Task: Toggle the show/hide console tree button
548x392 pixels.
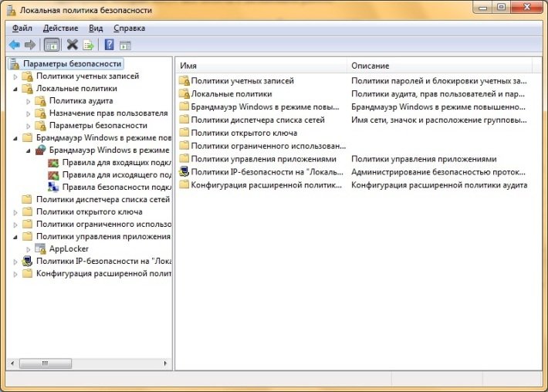Action: pos(52,45)
